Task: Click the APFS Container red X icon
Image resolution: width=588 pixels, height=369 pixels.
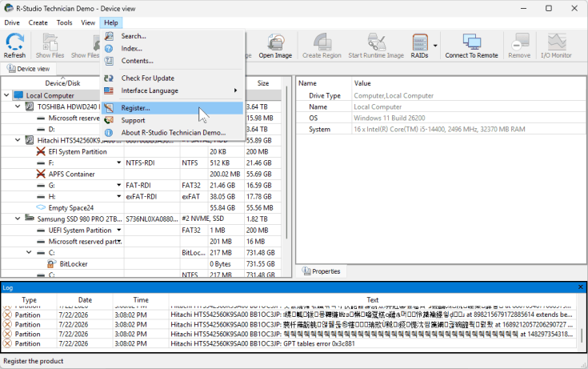Action: 41,174
